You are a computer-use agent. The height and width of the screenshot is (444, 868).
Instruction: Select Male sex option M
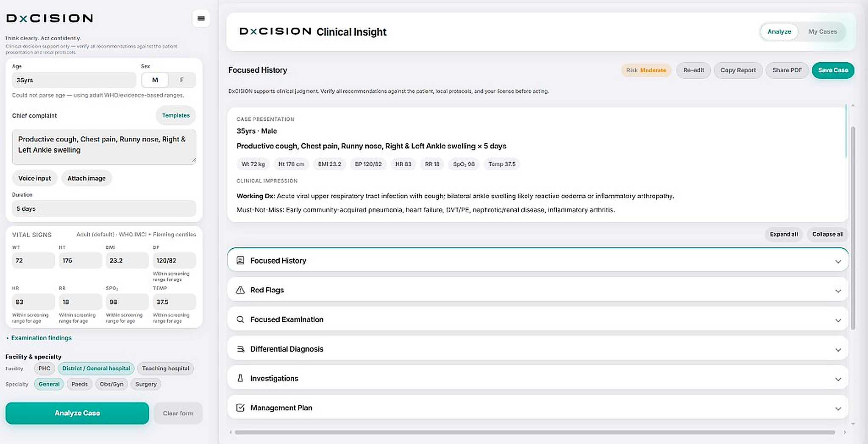tap(155, 80)
